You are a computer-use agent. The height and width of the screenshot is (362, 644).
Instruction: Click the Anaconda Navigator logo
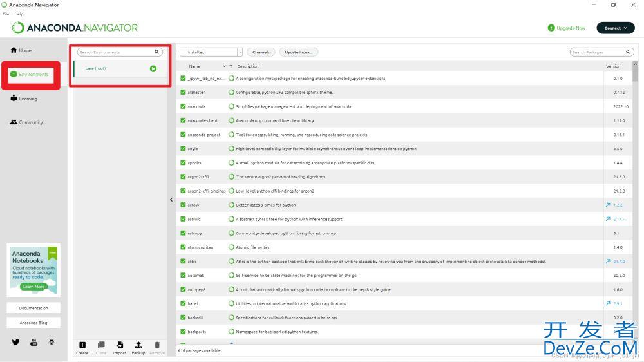coord(75,28)
